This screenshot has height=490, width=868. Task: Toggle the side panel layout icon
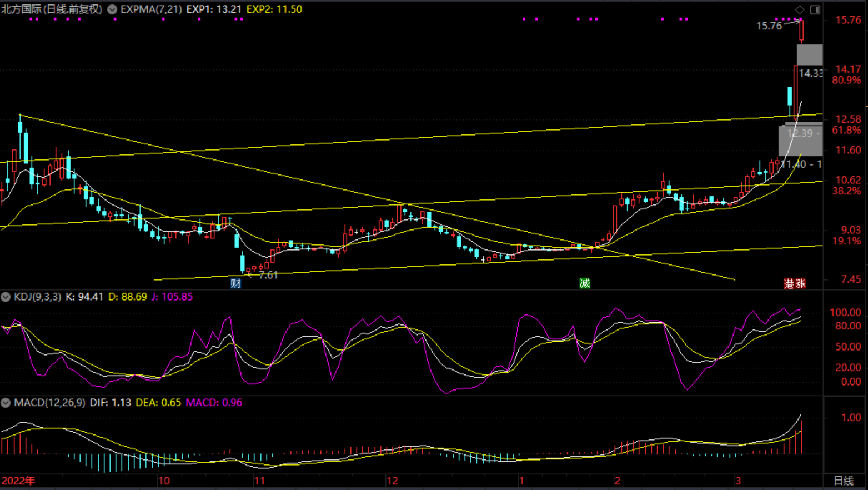point(815,9)
